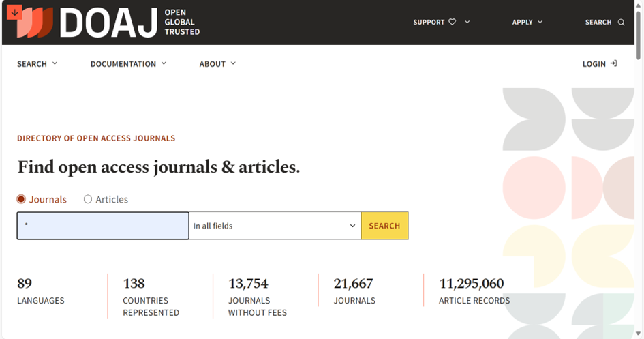The image size is (644, 339).
Task: Expand the Apply dropdown chevron
Action: click(x=540, y=22)
